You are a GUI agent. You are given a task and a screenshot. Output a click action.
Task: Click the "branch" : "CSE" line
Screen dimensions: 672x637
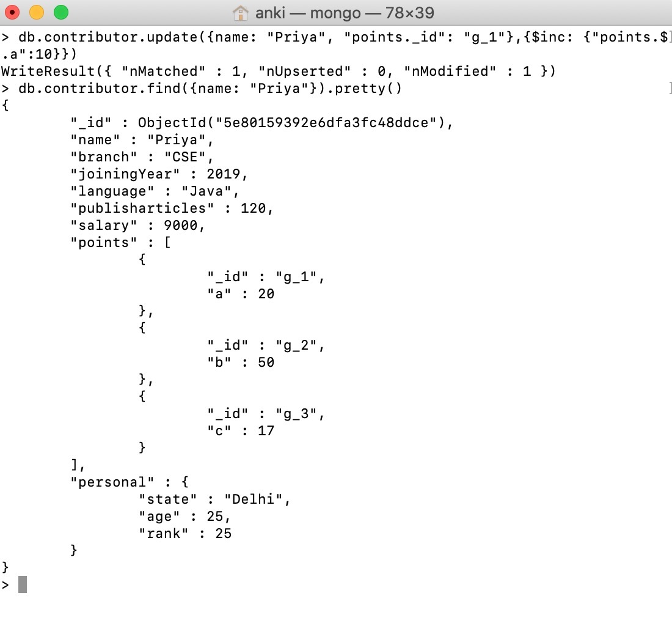142,157
